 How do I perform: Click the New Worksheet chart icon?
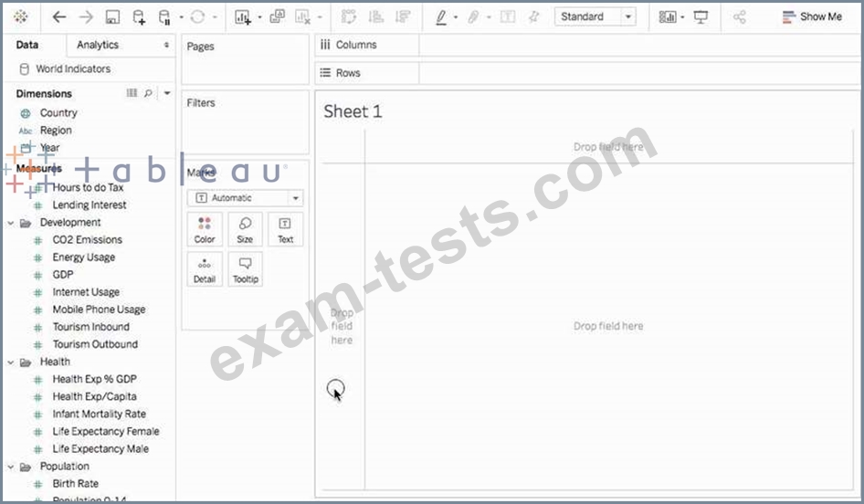click(x=242, y=17)
